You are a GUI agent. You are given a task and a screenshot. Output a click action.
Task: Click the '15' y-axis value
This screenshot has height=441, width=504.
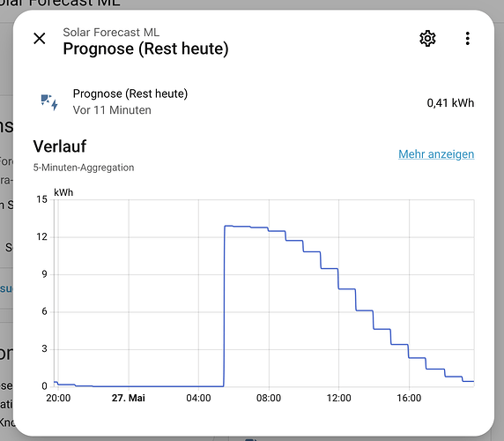[x=41, y=199]
